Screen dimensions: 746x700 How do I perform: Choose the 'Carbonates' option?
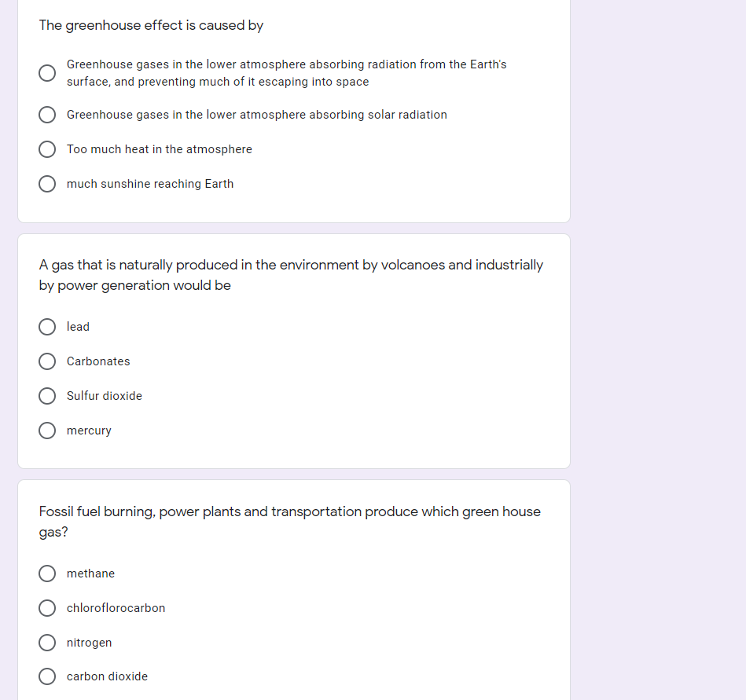coord(47,361)
